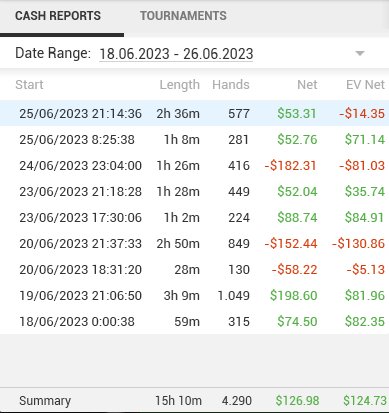Select the 23/06/2023 21:18:28 session row
Screen dimensions: 389x413
pos(194,191)
